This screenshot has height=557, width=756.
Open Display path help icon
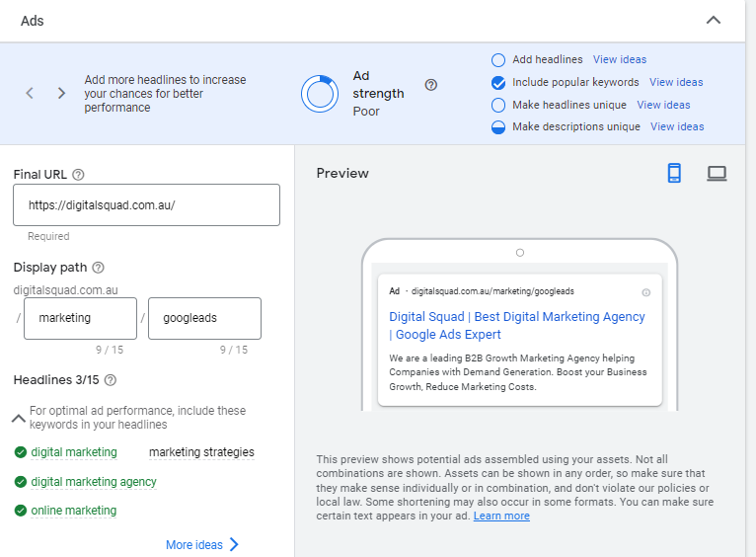[99, 268]
